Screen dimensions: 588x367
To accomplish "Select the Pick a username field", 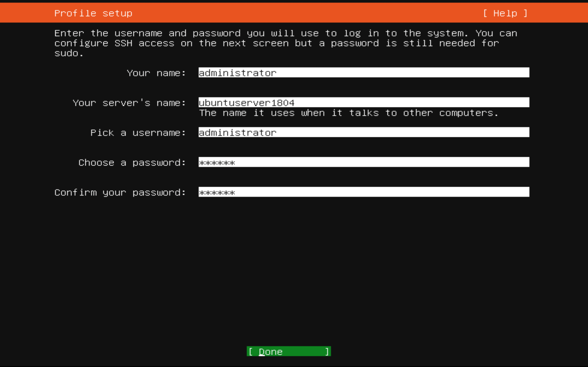I will pos(364,132).
